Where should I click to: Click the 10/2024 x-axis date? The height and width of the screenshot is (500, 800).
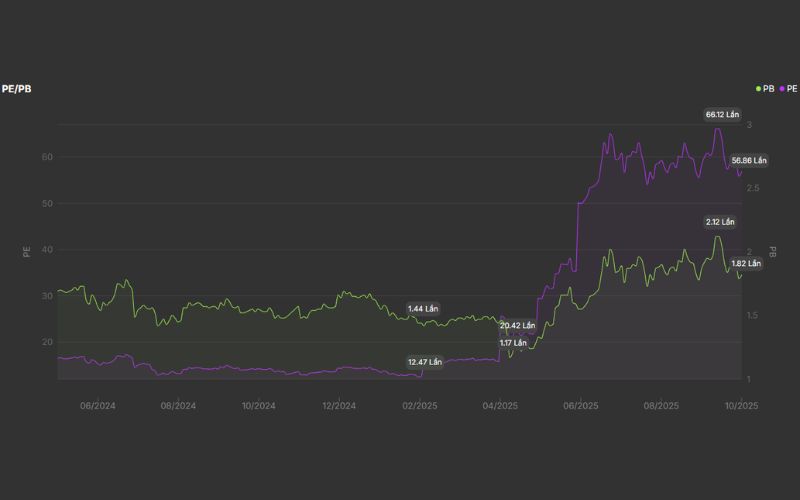(x=258, y=406)
